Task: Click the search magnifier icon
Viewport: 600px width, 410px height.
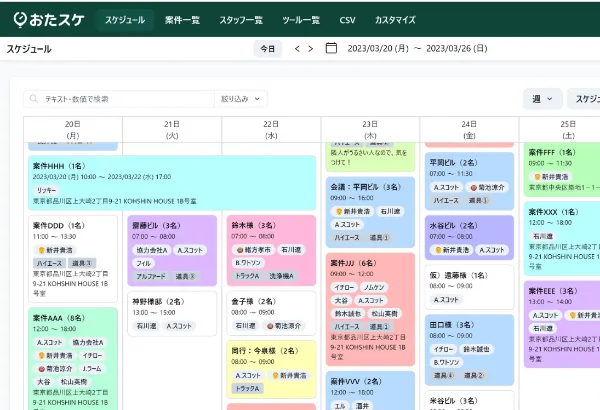Action: (35, 99)
